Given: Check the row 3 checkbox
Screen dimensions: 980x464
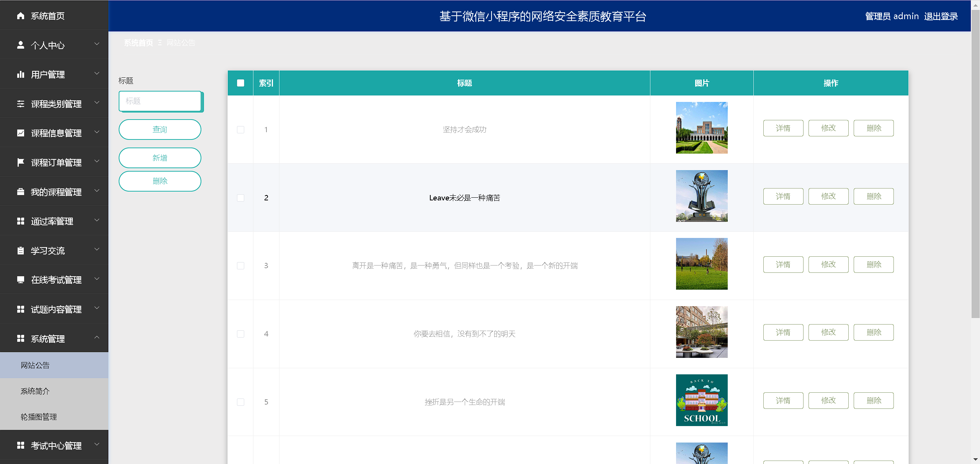Looking at the screenshot, I should click(x=240, y=266).
